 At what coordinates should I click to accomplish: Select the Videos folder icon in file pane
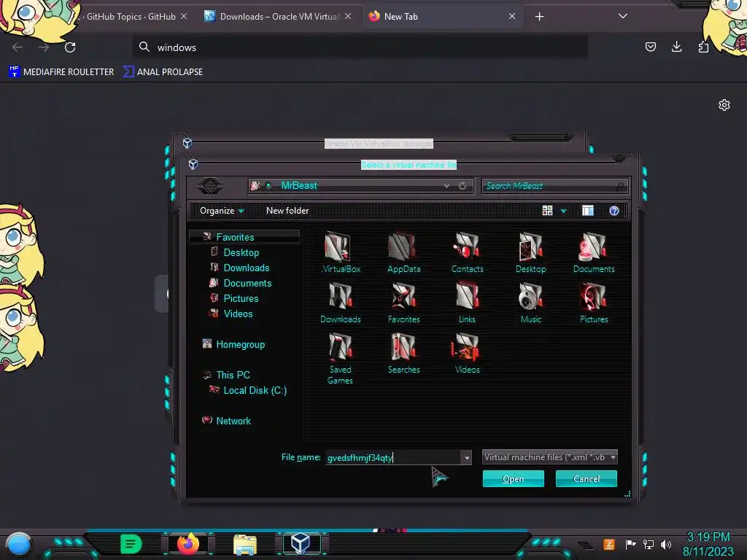[466, 346]
